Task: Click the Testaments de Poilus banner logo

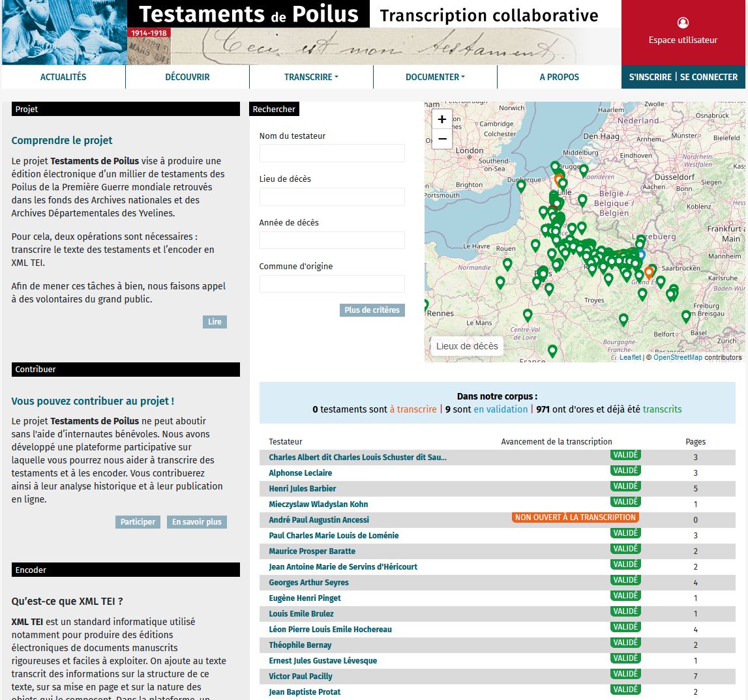Action: [x=250, y=14]
